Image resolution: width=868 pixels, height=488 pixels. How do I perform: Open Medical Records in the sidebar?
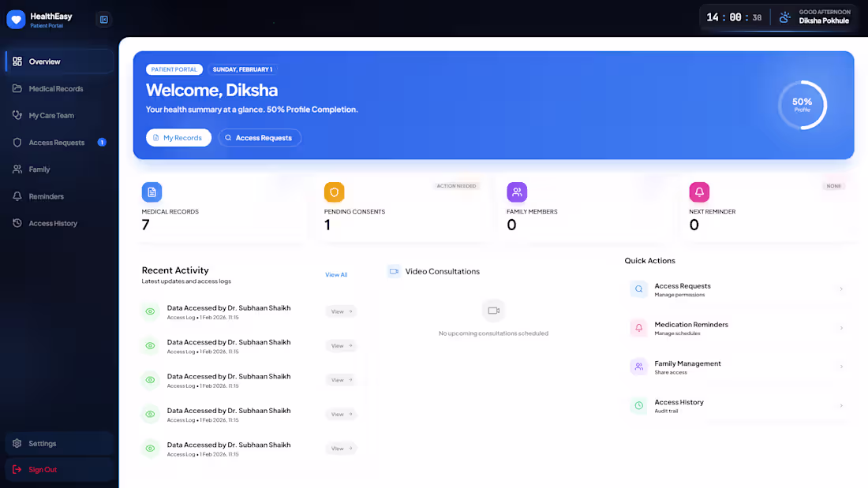coord(60,88)
